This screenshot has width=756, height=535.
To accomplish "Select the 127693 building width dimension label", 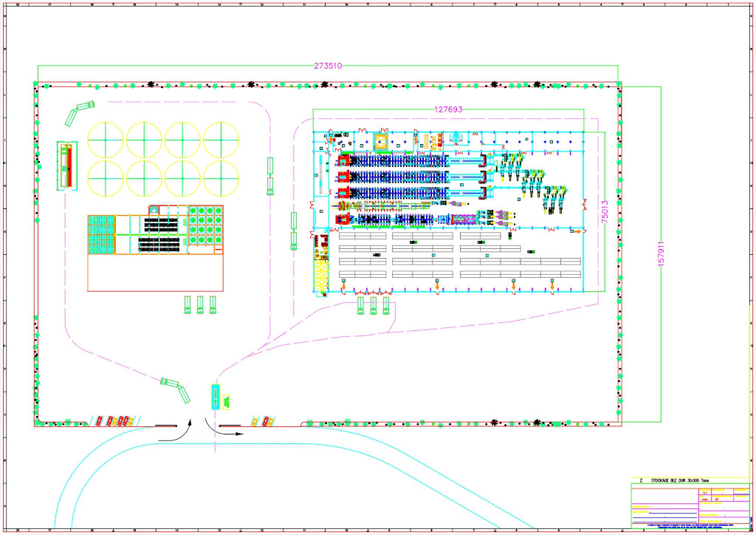I will (448, 109).
